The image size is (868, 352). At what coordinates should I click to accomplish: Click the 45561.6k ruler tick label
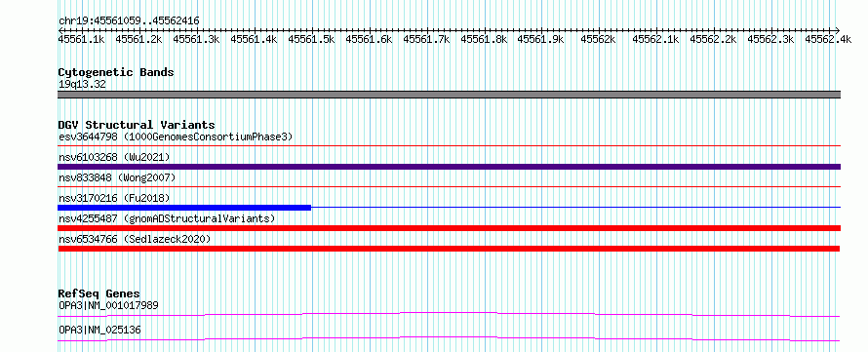click(x=370, y=39)
